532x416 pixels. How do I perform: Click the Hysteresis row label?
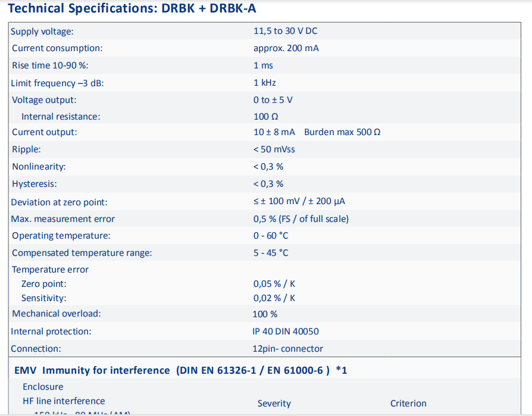coord(35,184)
